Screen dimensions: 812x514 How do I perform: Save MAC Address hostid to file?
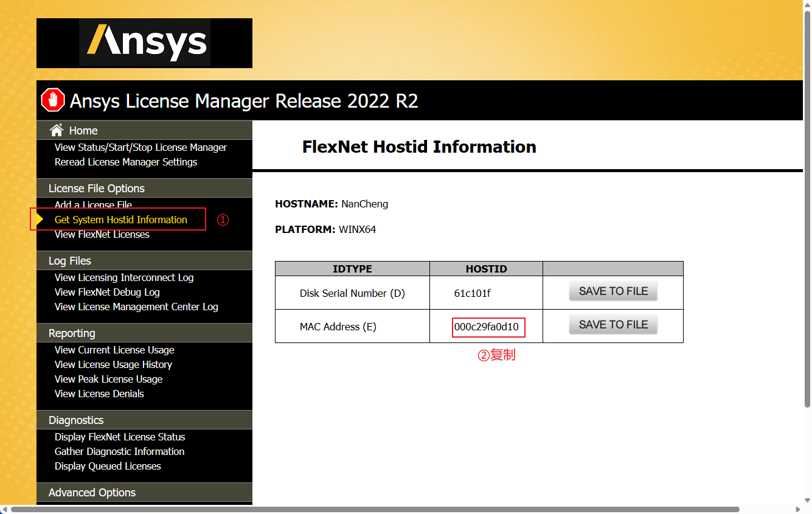tap(613, 325)
